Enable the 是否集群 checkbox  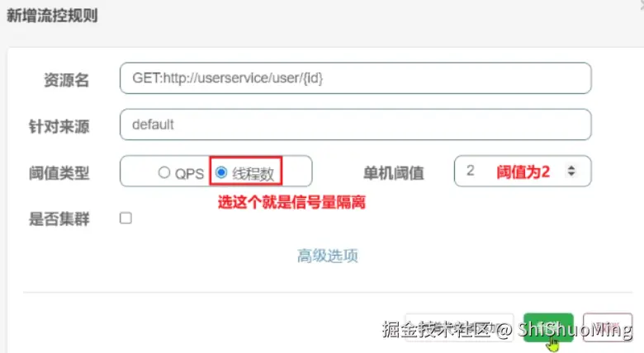pyautogui.click(x=125, y=218)
